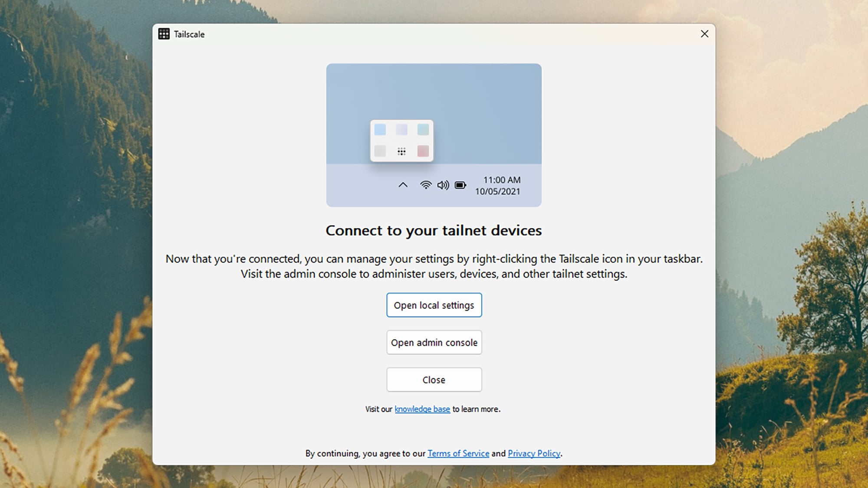Open local settings
This screenshot has width=868, height=488.
434,305
